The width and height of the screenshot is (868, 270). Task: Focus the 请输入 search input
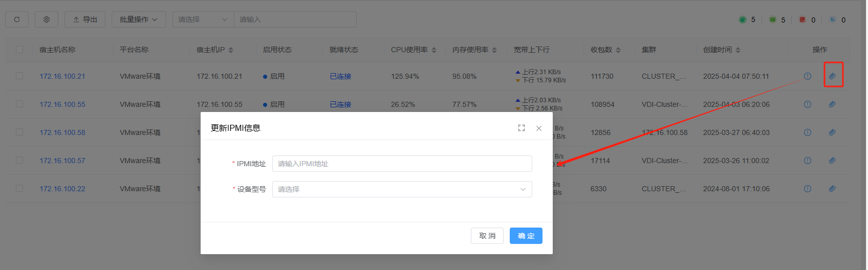tap(295, 19)
